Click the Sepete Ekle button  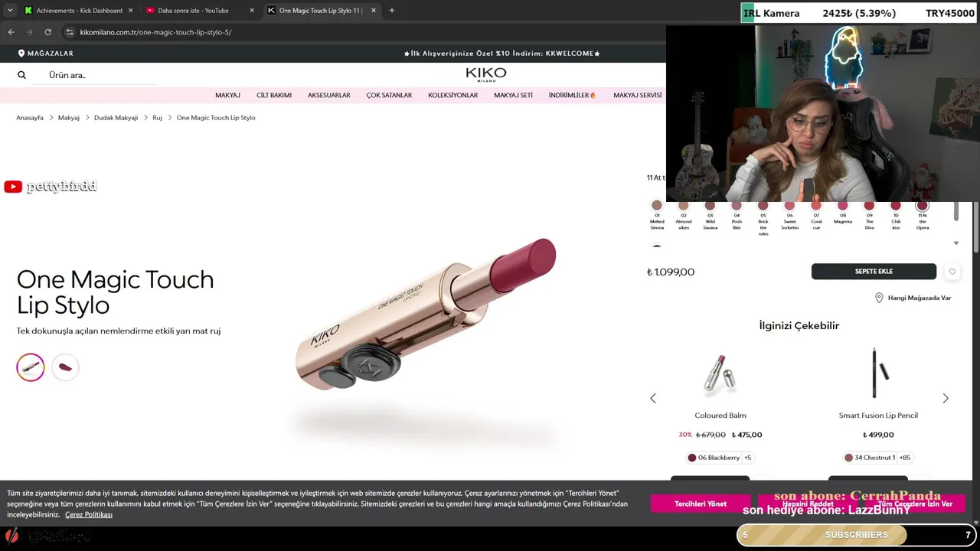pyautogui.click(x=874, y=272)
